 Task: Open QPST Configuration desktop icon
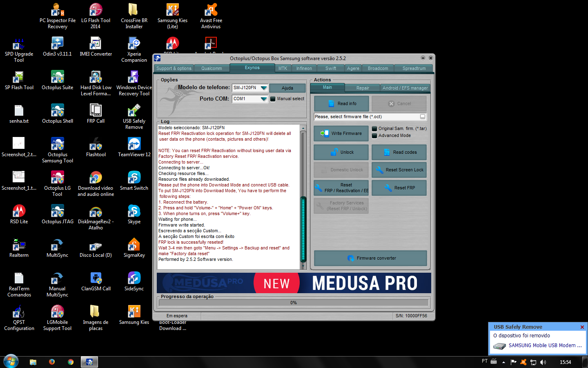pyautogui.click(x=19, y=318)
